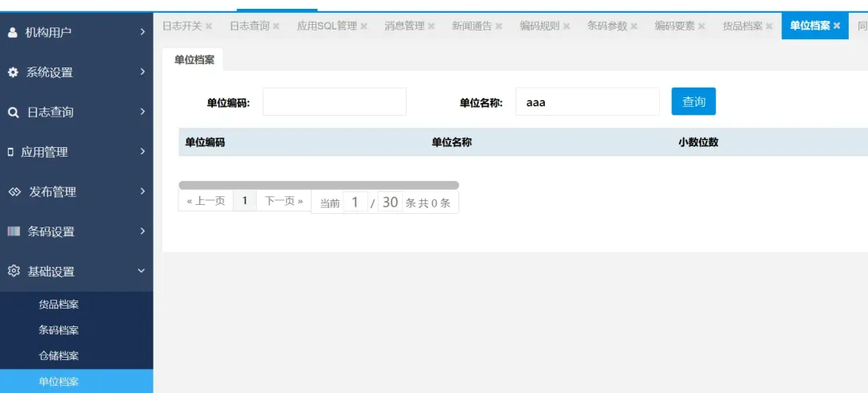The height and width of the screenshot is (393, 868).
Task: Expand the 系统设置 menu chevron
Action: coord(142,72)
